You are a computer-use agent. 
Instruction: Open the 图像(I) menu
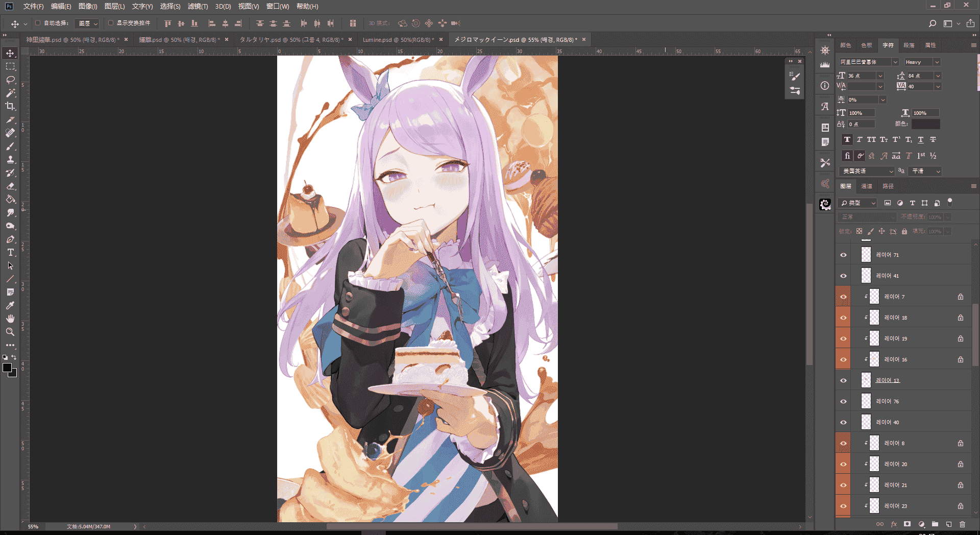point(88,6)
